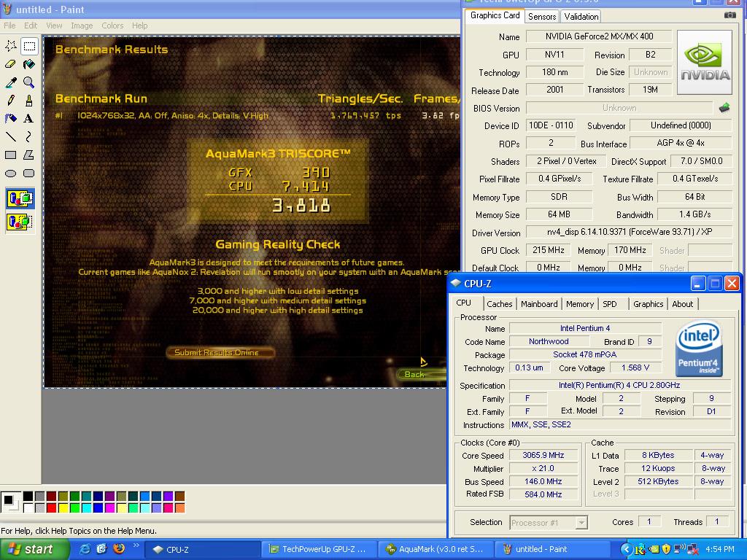Image resolution: width=747 pixels, height=560 pixels.
Task: Switch to the Sensors tab in GPU-Z
Action: (x=542, y=17)
